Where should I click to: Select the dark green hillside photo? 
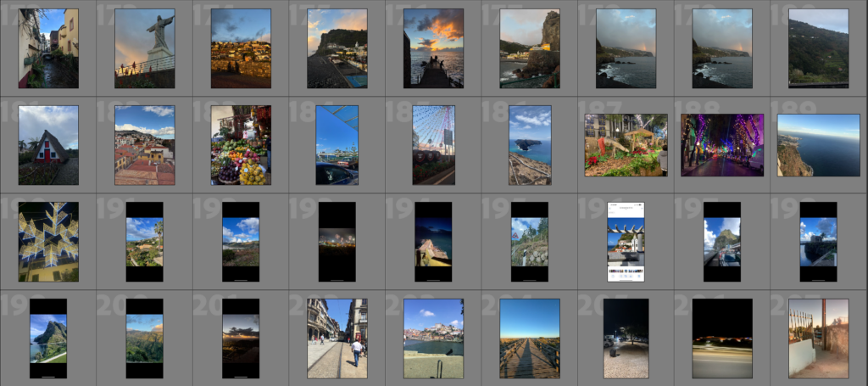818,48
